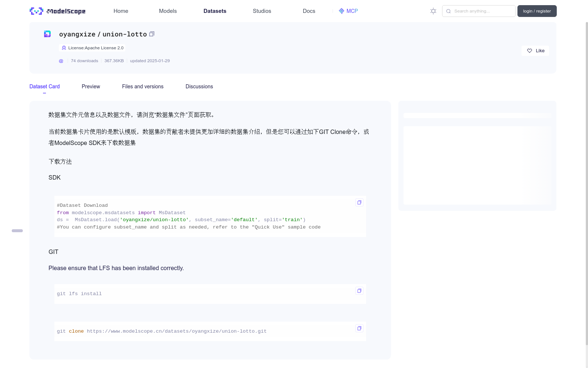Click the heart icon in Like
Image resolution: width=588 pixels, height=368 pixels.
(x=530, y=51)
